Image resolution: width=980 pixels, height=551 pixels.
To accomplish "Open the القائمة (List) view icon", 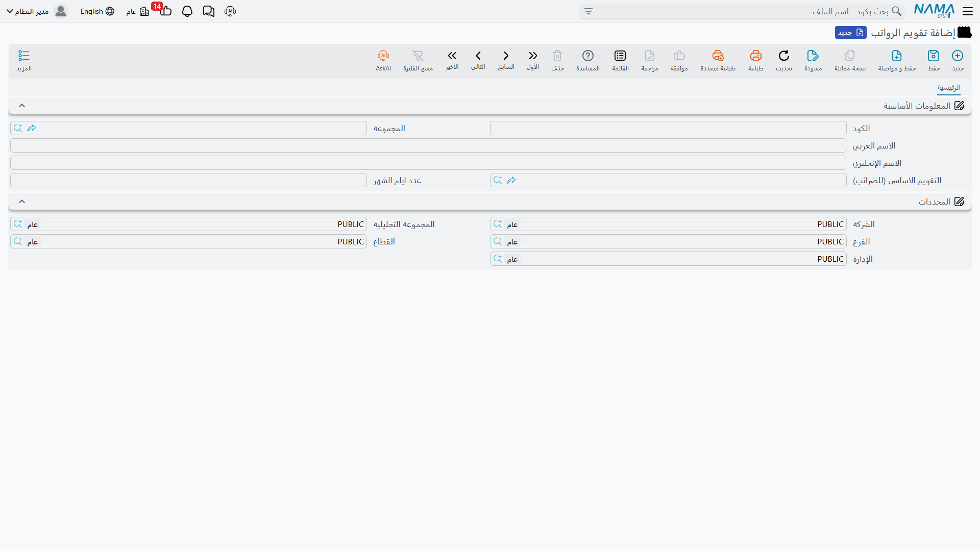I will [620, 56].
